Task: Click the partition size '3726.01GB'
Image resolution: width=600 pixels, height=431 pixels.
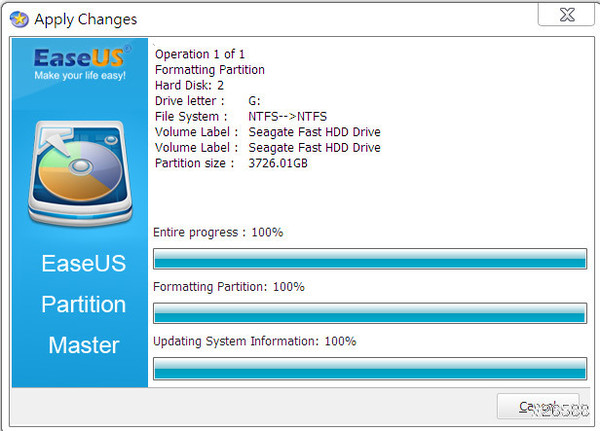Action: (278, 163)
